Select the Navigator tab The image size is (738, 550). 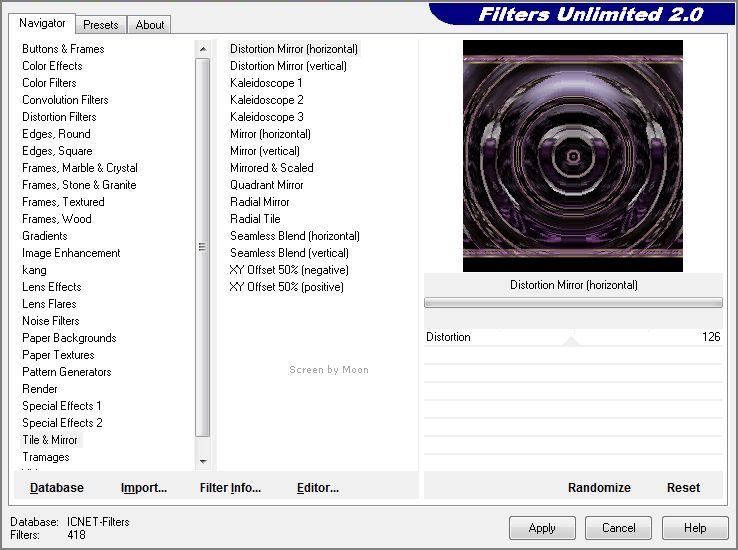tap(43, 23)
